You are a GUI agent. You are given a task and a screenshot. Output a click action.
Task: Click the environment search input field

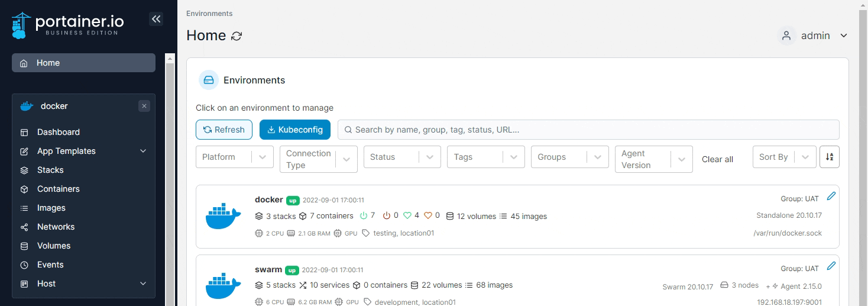tap(588, 130)
